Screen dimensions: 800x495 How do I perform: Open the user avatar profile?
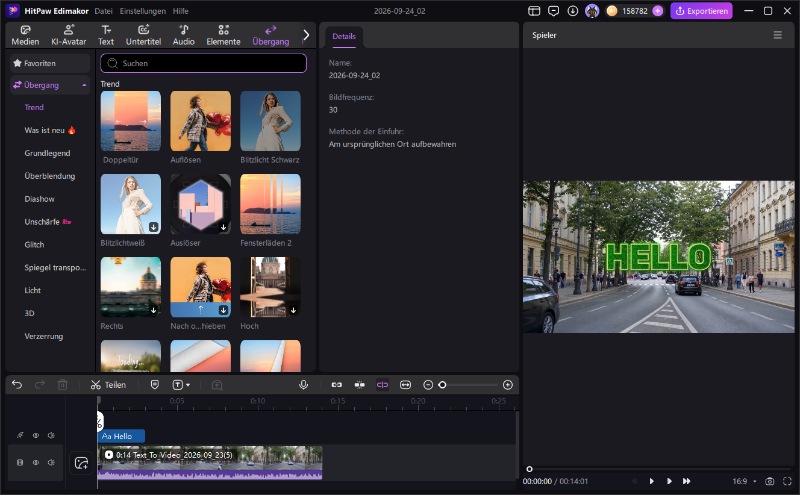tap(592, 11)
